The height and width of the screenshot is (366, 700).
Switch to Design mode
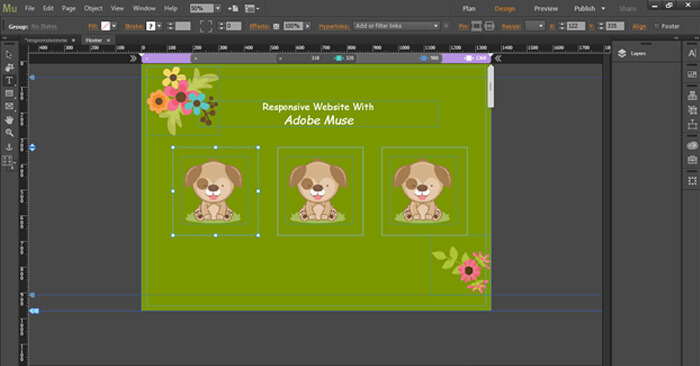(x=504, y=8)
